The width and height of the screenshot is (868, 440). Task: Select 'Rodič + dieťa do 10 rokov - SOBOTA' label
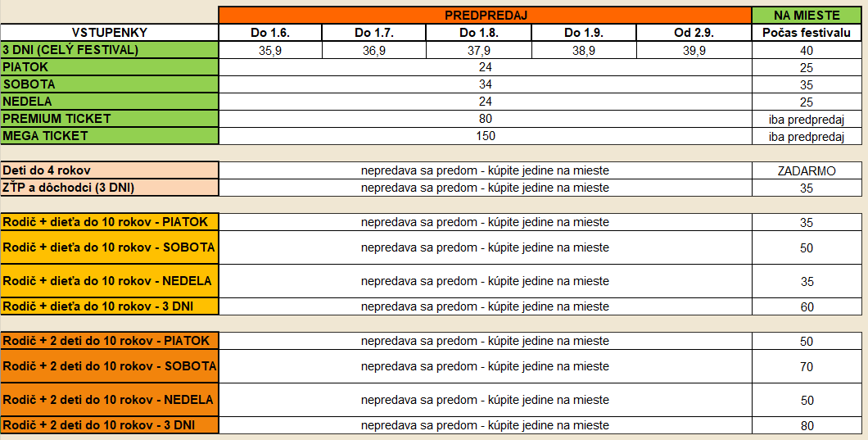pos(110,247)
